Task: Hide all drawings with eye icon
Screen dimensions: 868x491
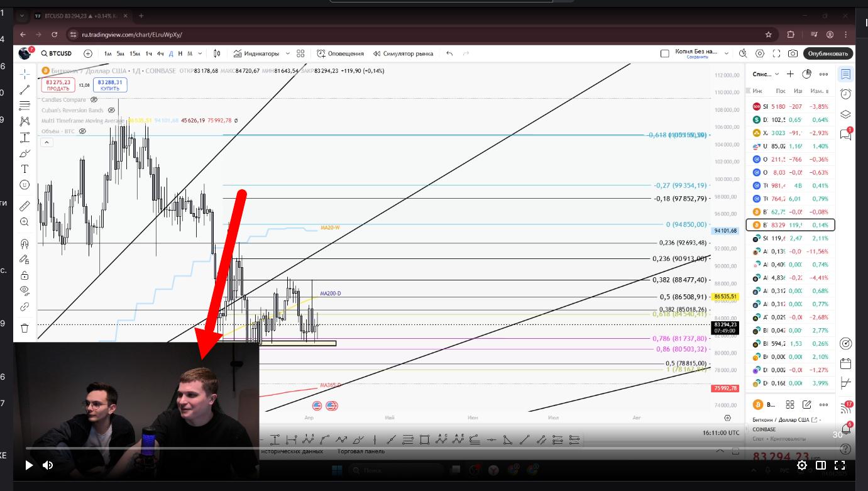Action: [25, 290]
